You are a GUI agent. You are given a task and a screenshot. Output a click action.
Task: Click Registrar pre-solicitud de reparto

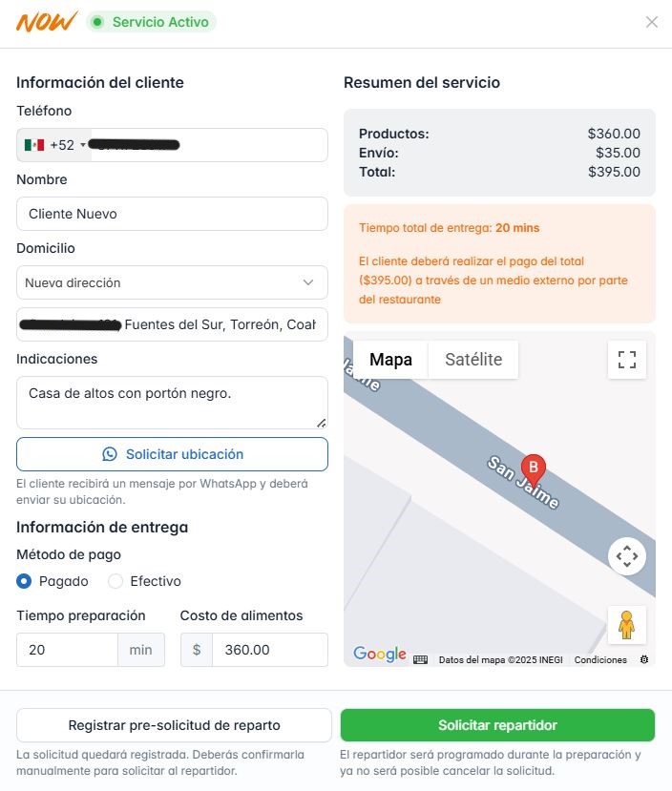click(x=174, y=725)
